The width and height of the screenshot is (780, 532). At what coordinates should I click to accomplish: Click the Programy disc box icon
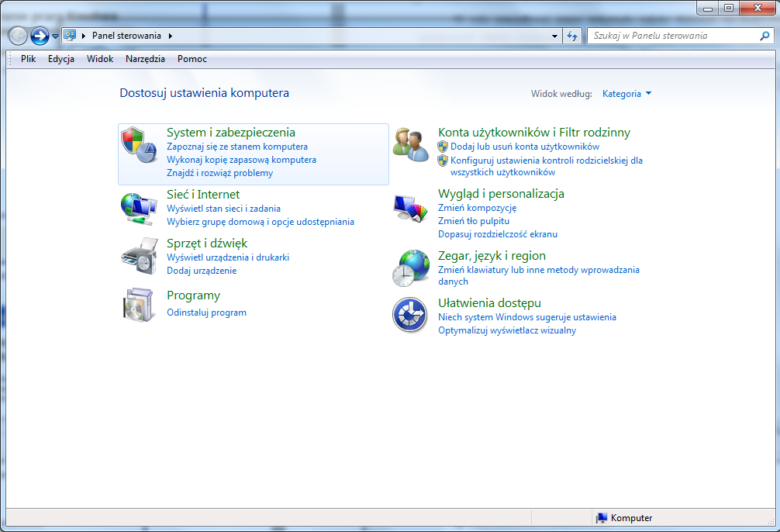tap(138, 305)
